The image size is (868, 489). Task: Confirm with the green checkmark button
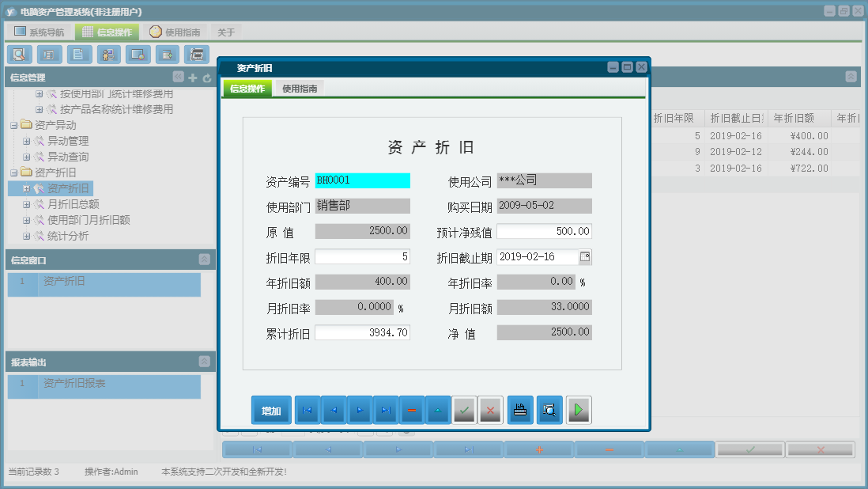click(x=464, y=410)
